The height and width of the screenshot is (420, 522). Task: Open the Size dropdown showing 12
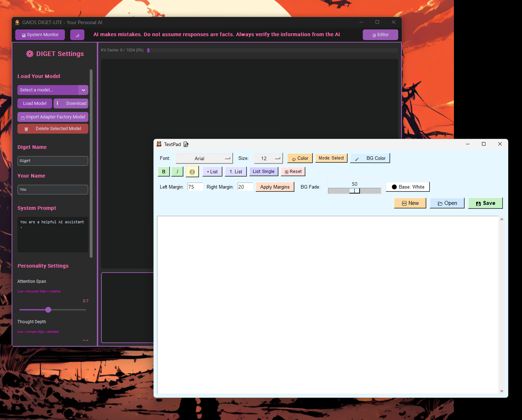(x=268, y=158)
